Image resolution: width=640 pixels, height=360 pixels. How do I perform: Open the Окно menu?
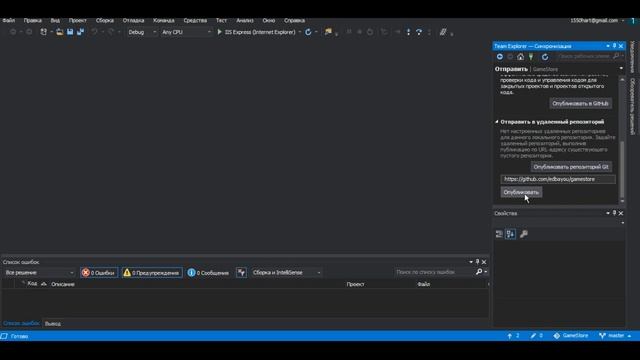tap(268, 20)
